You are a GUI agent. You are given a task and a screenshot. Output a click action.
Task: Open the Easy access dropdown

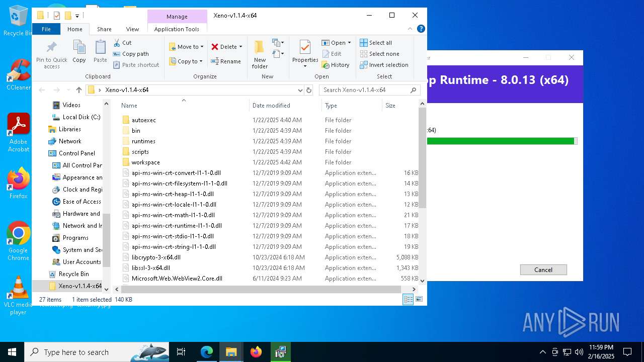tap(278, 54)
